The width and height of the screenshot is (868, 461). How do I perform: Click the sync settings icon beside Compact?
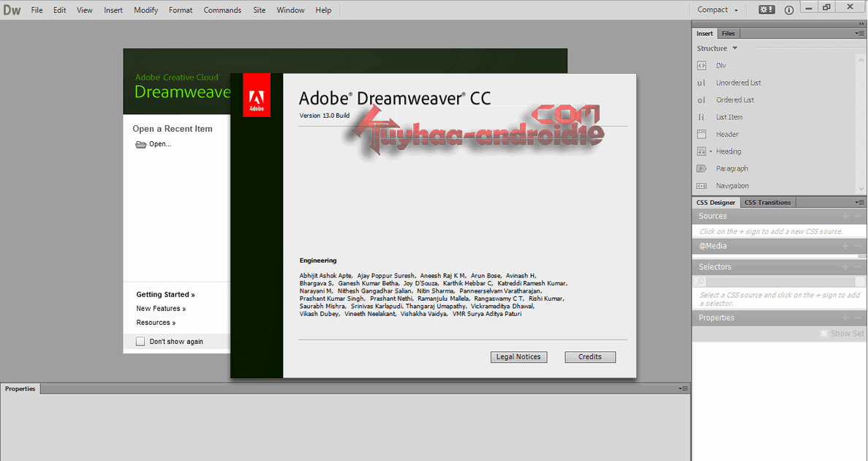click(x=766, y=10)
